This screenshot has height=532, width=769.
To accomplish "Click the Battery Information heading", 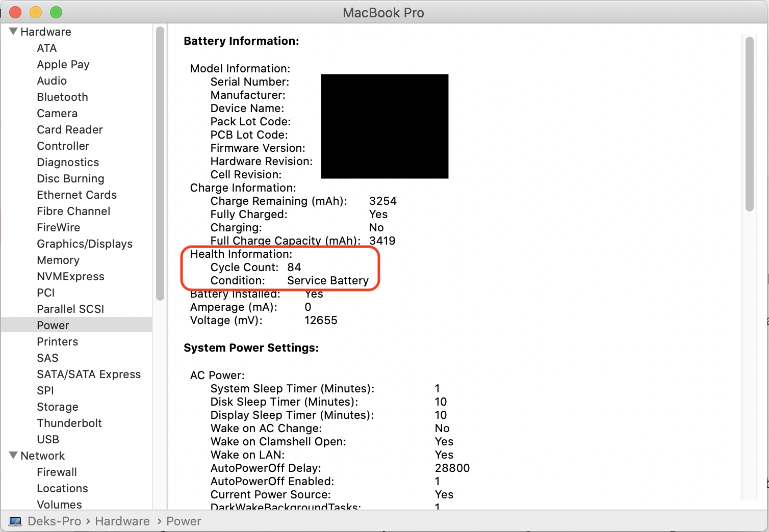I will pos(241,41).
